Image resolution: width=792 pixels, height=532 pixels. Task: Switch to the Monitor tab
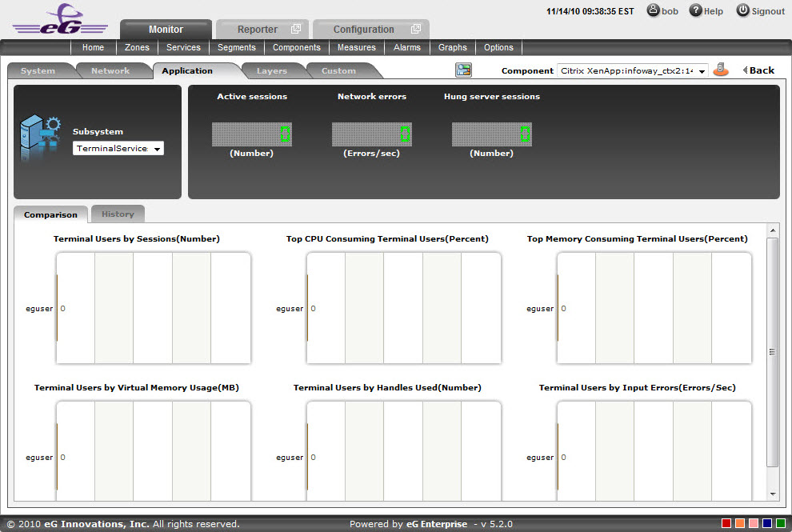point(166,30)
